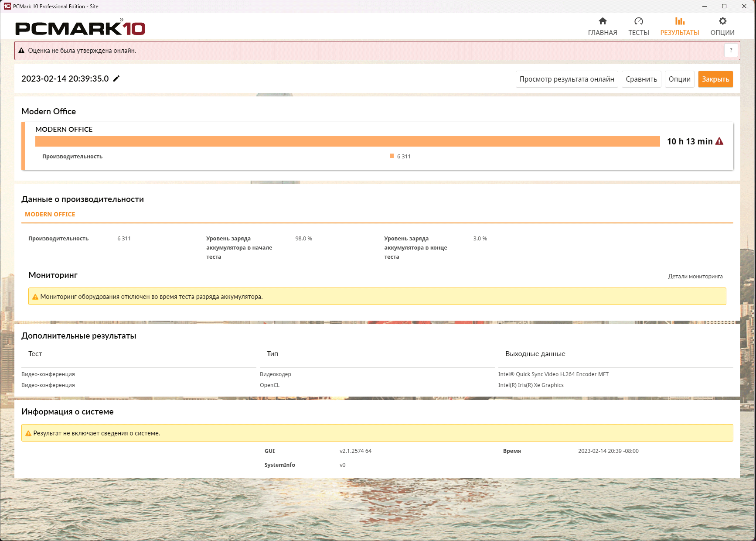Click the gear icon for ОПЦИИ
The width and height of the screenshot is (756, 541).
pyautogui.click(x=722, y=21)
